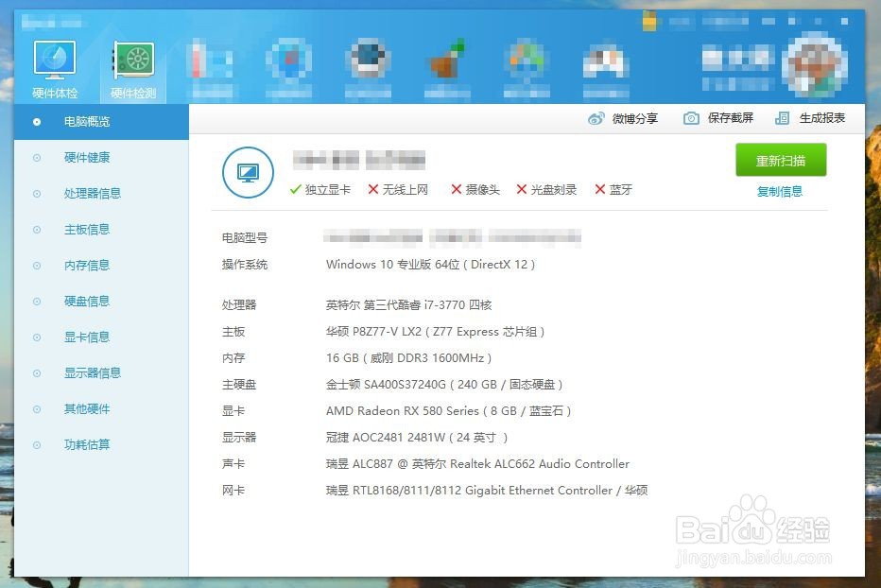Viewport: 881px width, 588px height.
Task: Click the 复制信息 copy info link
Action: pos(780,192)
